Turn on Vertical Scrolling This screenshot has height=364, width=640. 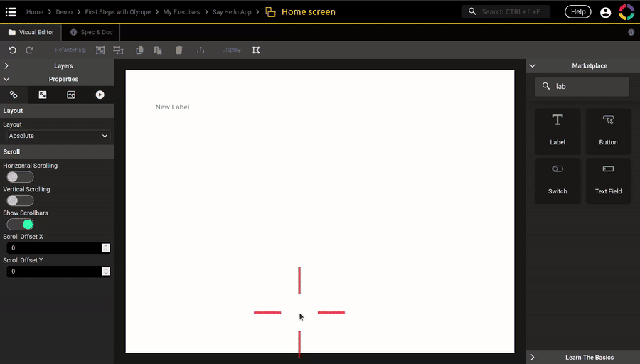coord(20,200)
